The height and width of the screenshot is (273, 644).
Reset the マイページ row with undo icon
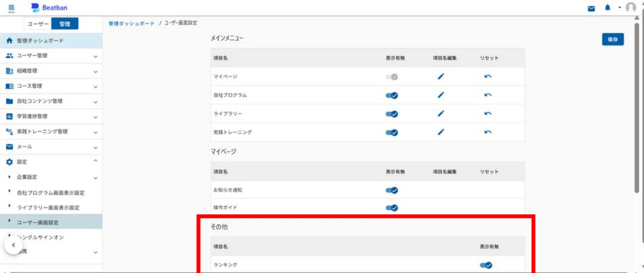tap(488, 77)
